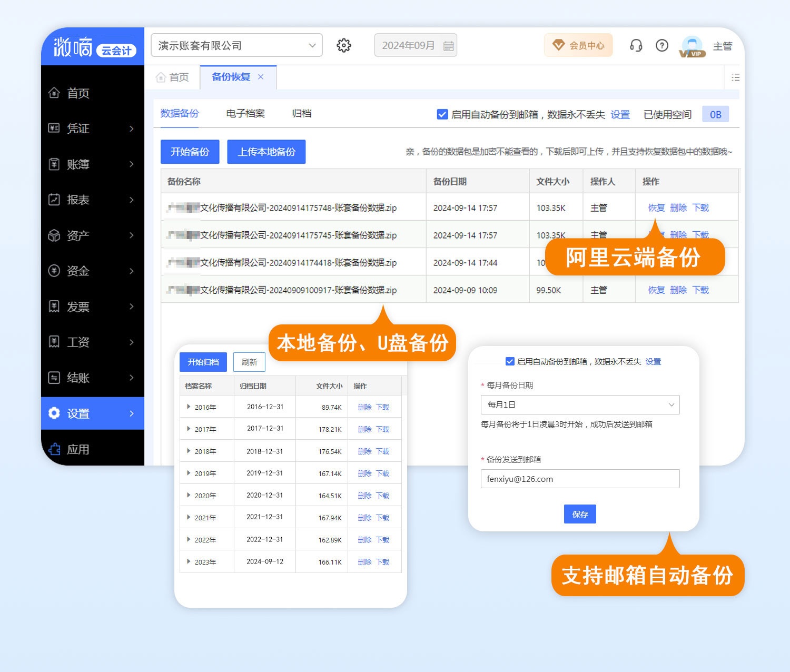Click the calendar icon in period field
Viewport: 790px width, 672px height.
[448, 46]
